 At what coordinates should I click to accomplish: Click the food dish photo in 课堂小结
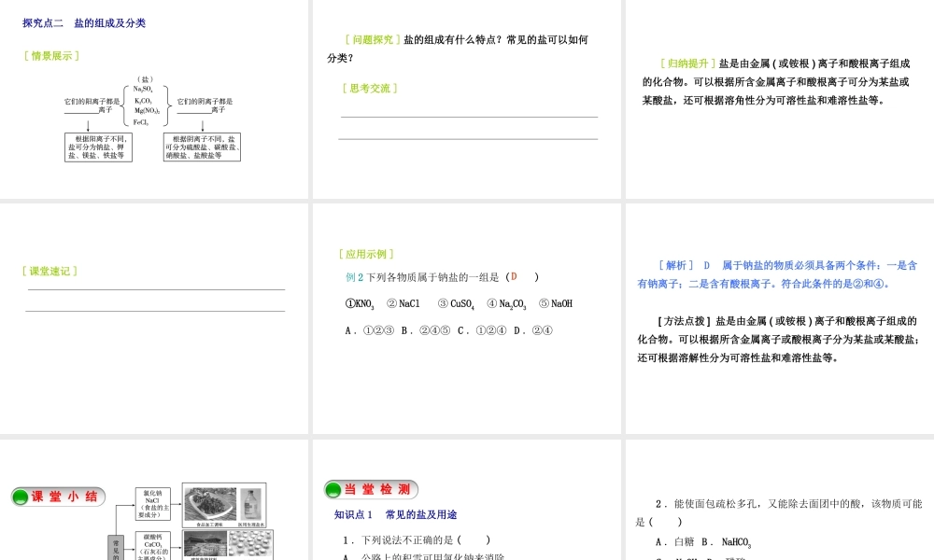[x=210, y=504]
